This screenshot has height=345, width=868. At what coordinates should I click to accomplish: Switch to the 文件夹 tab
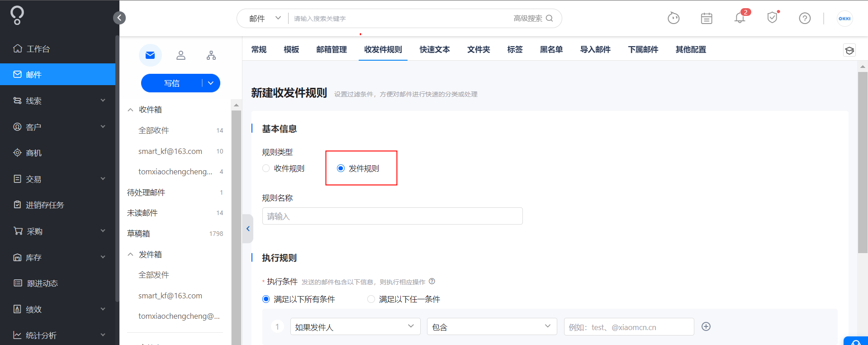click(x=479, y=49)
